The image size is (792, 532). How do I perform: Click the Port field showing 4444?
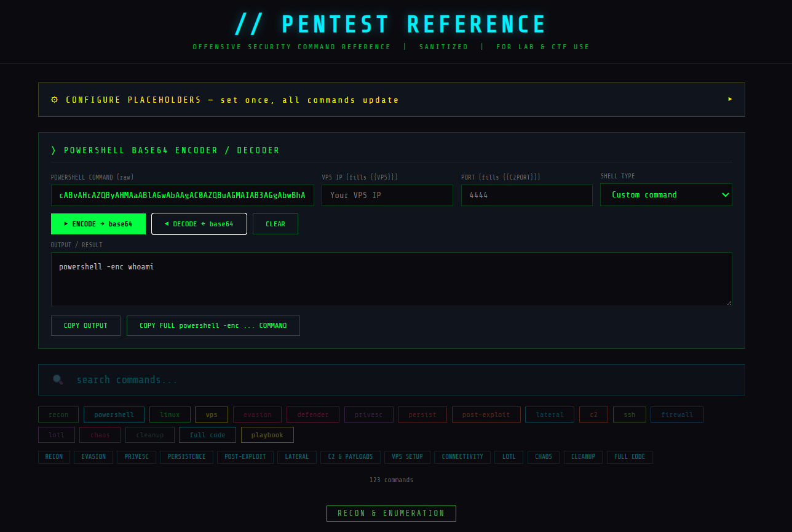tap(527, 195)
